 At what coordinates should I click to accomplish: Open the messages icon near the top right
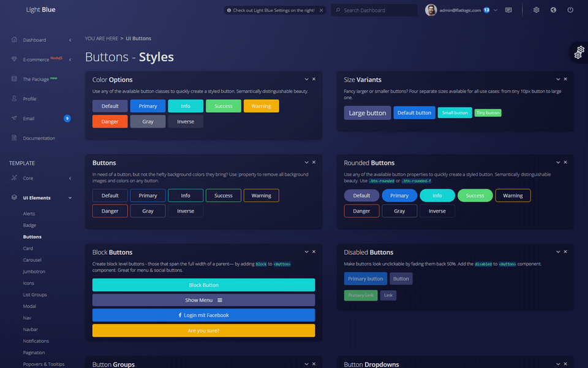(508, 10)
